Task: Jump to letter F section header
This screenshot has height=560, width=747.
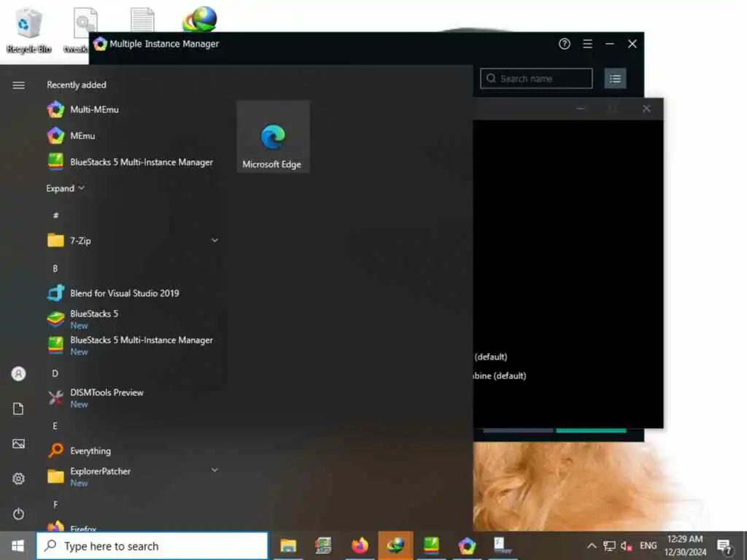Action: click(55, 505)
